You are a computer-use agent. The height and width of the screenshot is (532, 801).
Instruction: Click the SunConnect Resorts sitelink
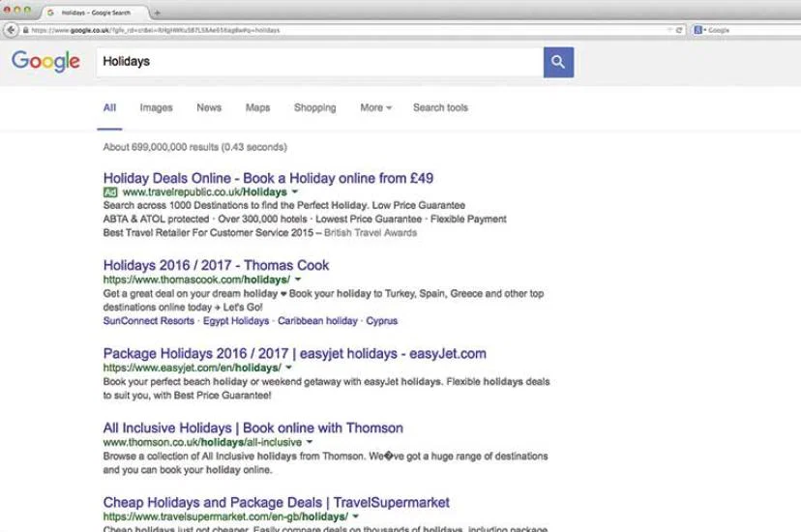149,320
